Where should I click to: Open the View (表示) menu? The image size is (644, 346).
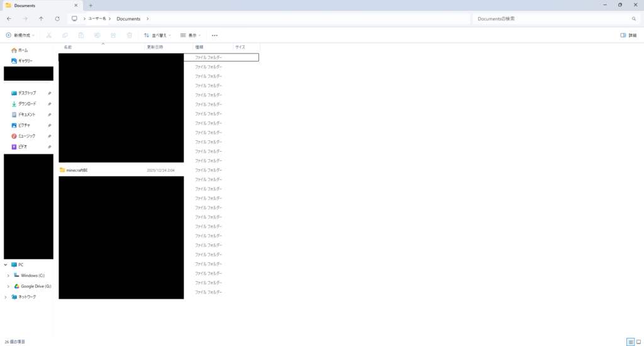[191, 35]
